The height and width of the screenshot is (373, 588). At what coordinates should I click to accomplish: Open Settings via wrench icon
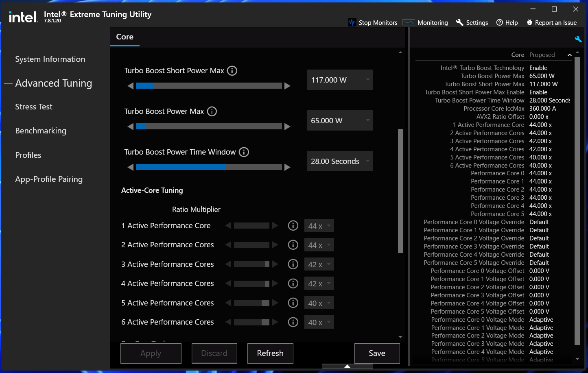coord(459,22)
